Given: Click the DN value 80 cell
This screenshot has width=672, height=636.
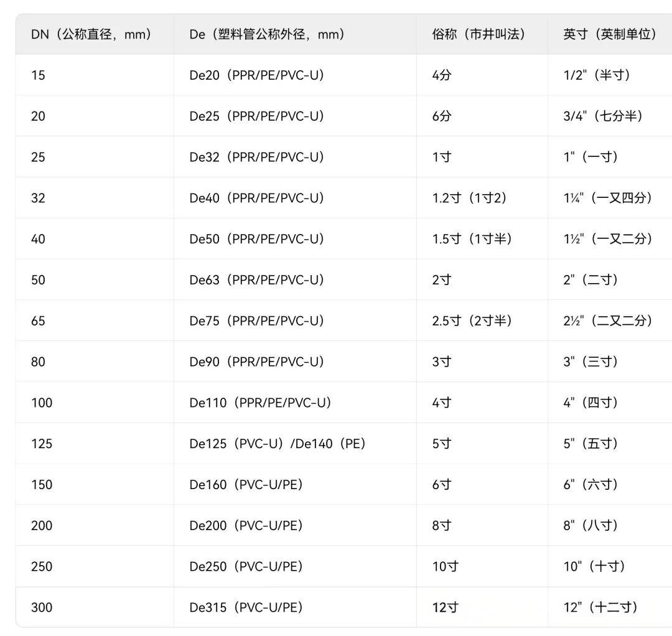Looking at the screenshot, I should pos(38,362).
